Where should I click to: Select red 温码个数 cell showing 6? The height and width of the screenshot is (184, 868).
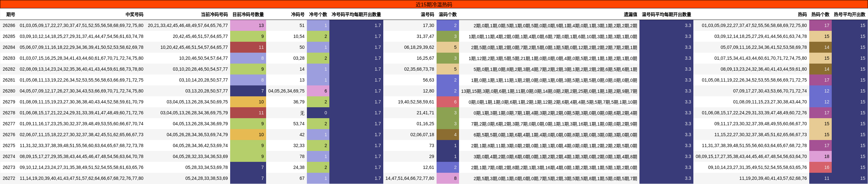tap(447, 102)
